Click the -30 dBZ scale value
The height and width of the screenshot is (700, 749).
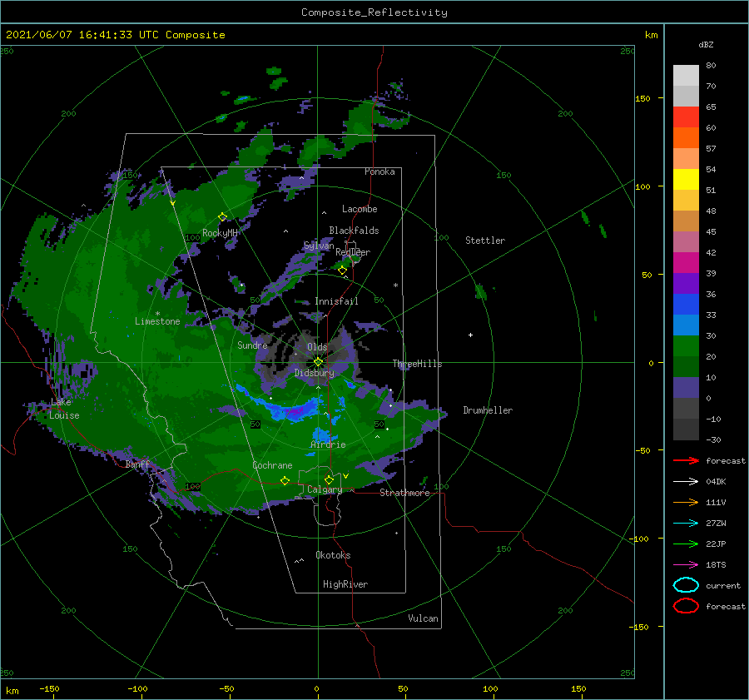tap(713, 439)
